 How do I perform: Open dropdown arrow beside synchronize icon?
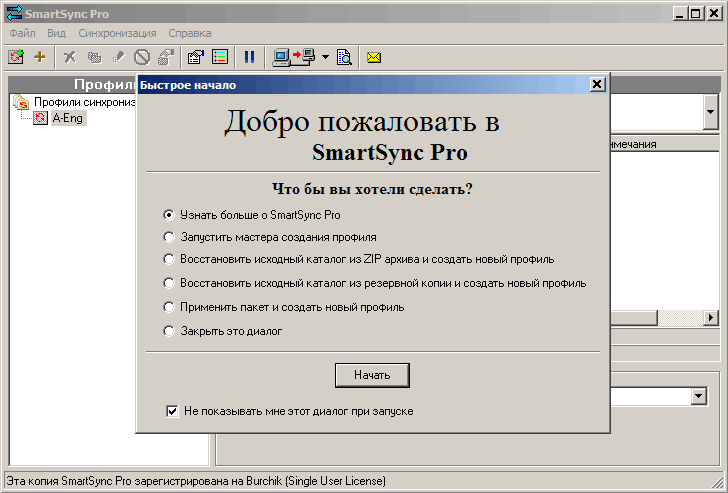(325, 57)
